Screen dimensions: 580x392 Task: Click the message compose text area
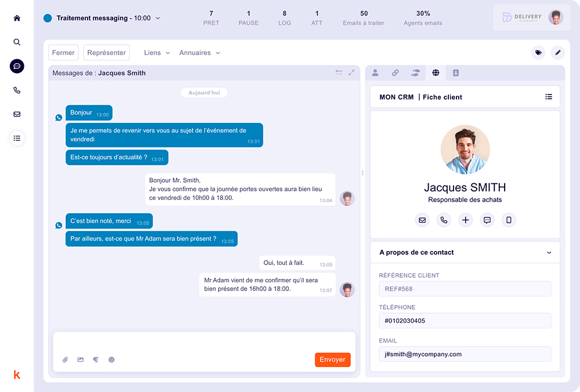(204, 342)
